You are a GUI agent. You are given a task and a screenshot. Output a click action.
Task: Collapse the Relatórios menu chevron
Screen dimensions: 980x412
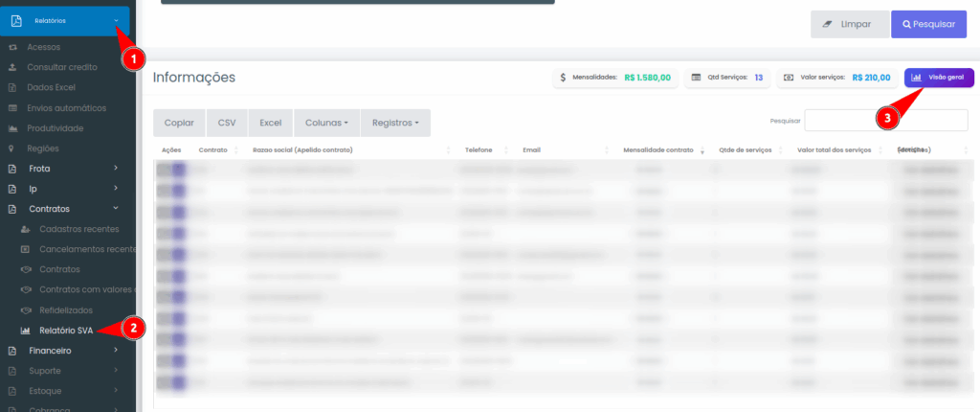(x=116, y=21)
